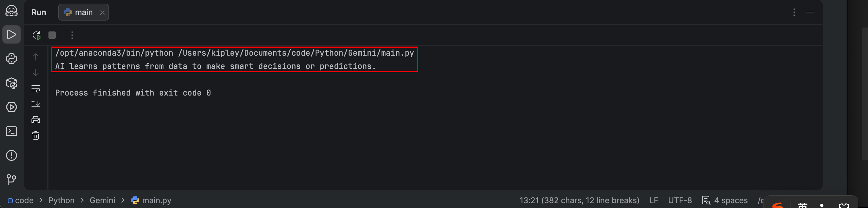Rerun the main script
Image resolution: width=868 pixels, height=208 pixels.
pos(36,35)
